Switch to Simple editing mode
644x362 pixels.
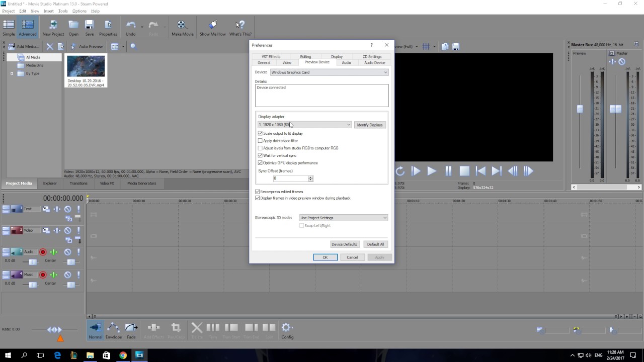click(9, 28)
